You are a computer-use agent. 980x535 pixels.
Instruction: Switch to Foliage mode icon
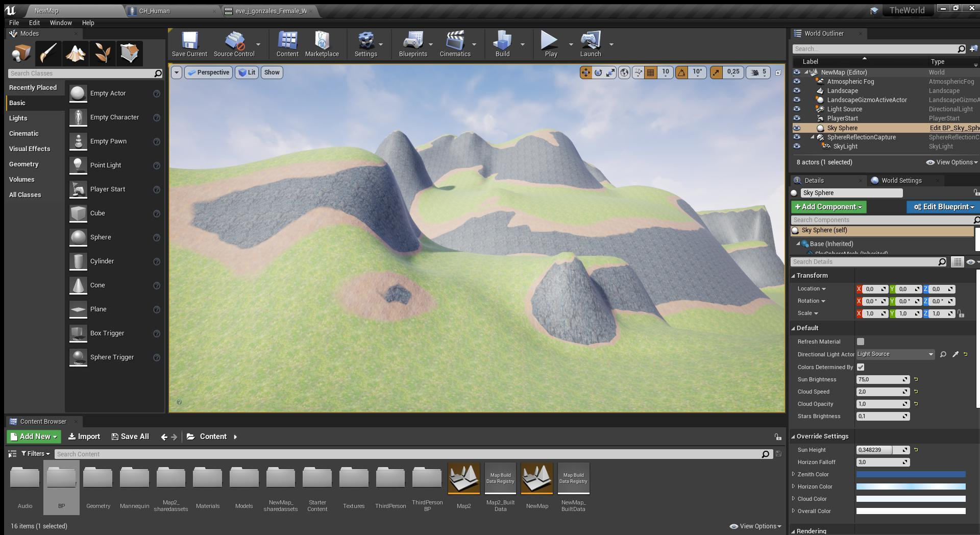(103, 53)
